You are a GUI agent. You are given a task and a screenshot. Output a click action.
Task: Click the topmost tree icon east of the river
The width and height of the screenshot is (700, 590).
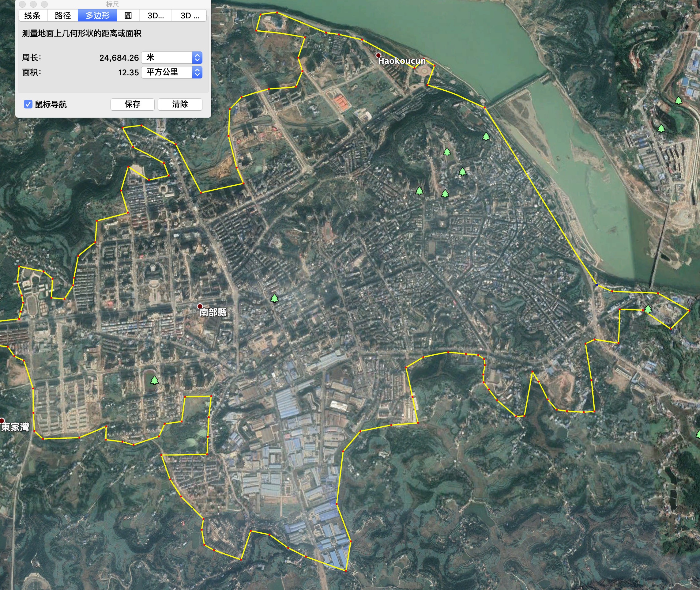tap(678, 100)
